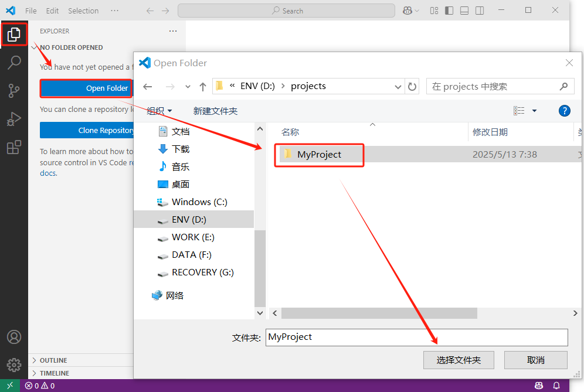Open the Manage gear settings icon
The width and height of the screenshot is (584, 392).
[x=14, y=365]
